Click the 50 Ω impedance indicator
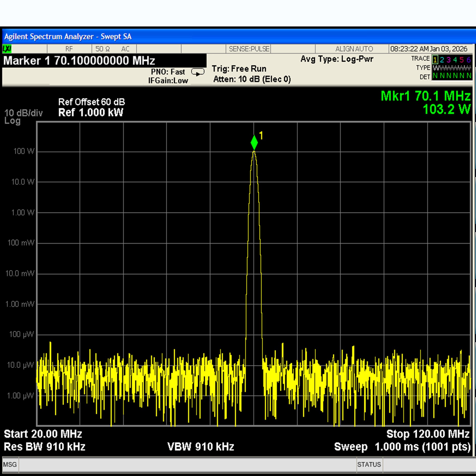Screen dimensions: 476x476 coord(103,49)
